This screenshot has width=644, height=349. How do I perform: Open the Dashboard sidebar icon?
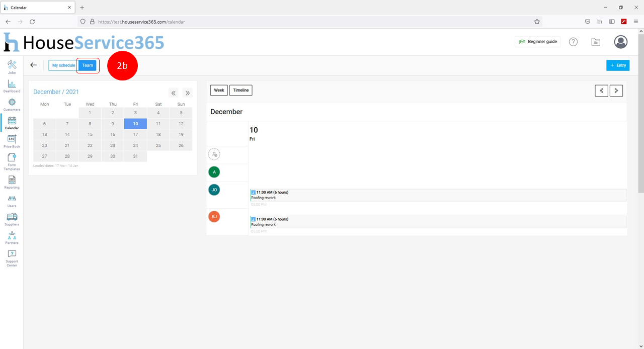(x=12, y=85)
